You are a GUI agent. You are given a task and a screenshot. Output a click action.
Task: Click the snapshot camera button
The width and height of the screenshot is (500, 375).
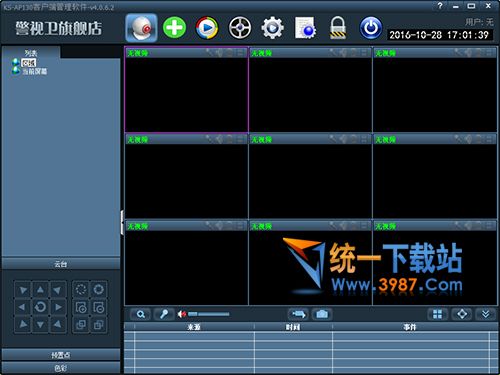[x=322, y=314]
